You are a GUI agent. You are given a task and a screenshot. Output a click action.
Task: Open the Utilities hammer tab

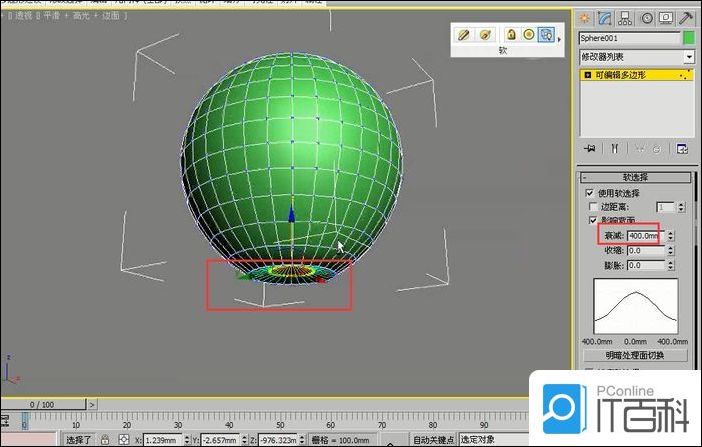[x=688, y=17]
